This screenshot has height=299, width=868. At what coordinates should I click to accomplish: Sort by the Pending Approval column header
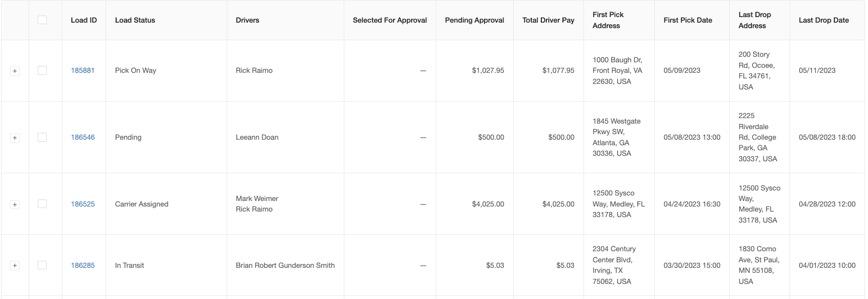[474, 20]
